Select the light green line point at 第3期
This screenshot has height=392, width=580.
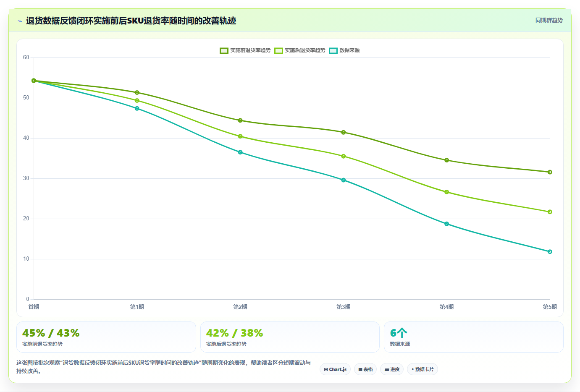tap(344, 156)
